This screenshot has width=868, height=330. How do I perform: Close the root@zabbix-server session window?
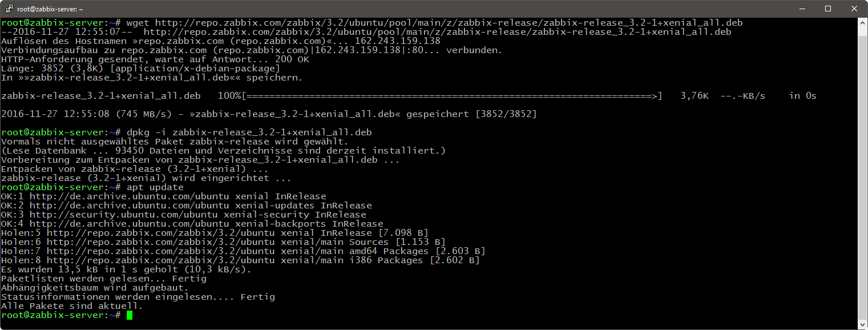(854, 9)
